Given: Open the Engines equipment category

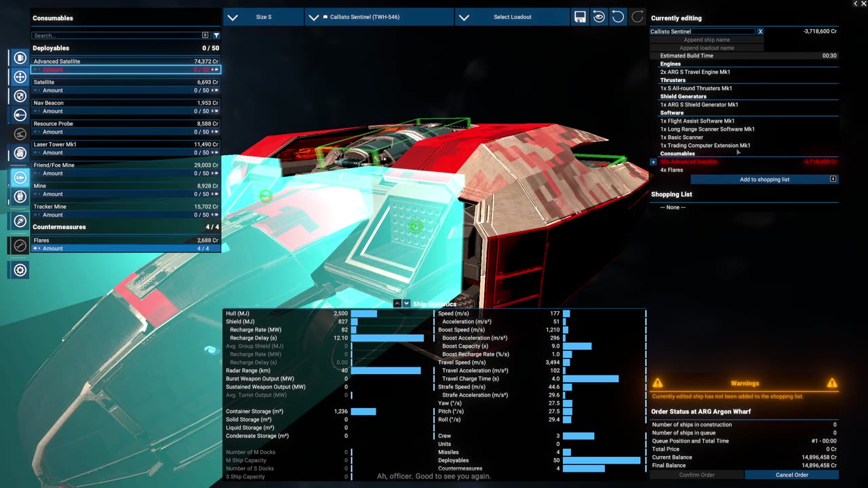Looking at the screenshot, I should pyautogui.click(x=20, y=58).
